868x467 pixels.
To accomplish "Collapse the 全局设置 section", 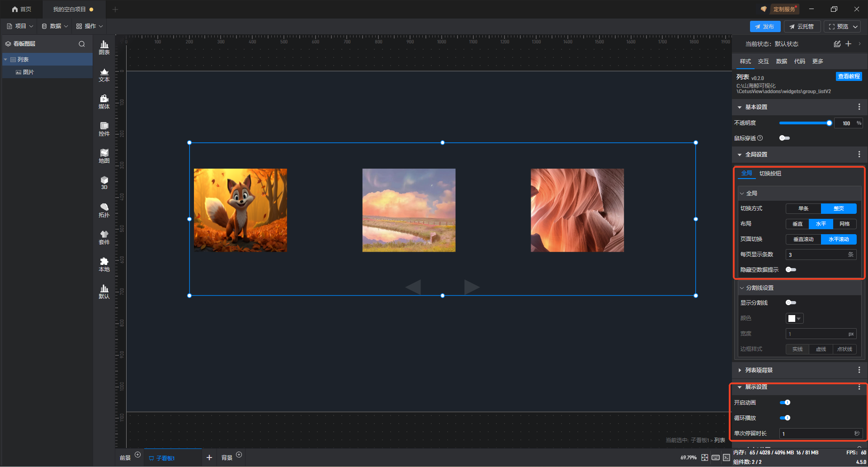I will [x=740, y=155].
